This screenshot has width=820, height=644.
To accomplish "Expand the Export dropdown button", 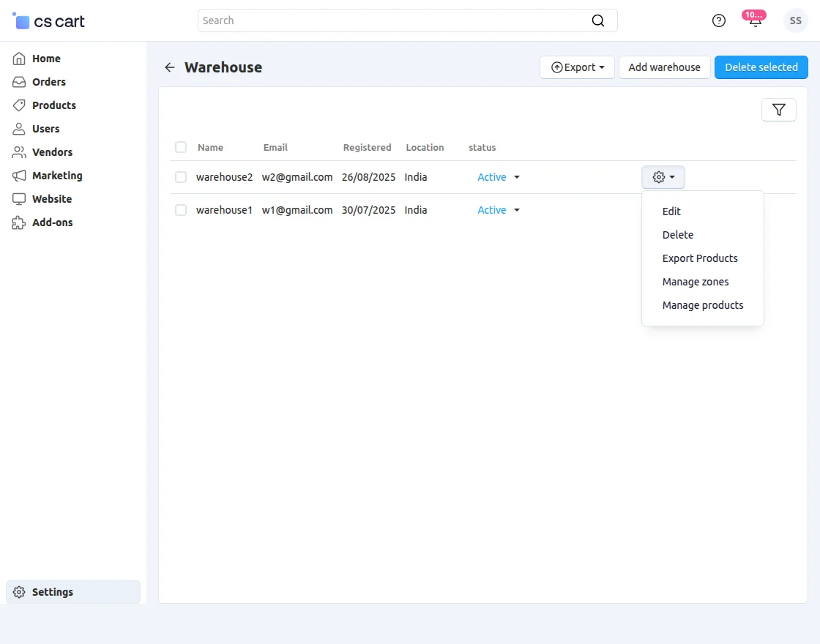I will coord(577,67).
